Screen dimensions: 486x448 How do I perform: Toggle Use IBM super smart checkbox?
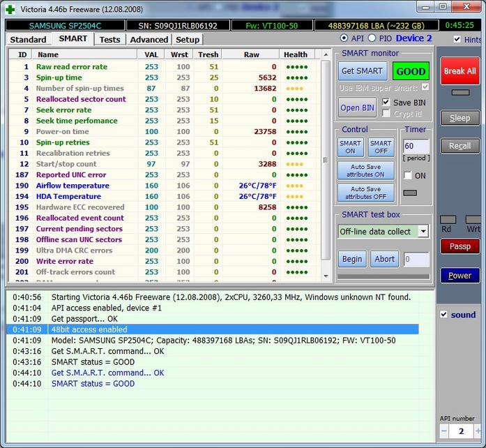tap(425, 87)
